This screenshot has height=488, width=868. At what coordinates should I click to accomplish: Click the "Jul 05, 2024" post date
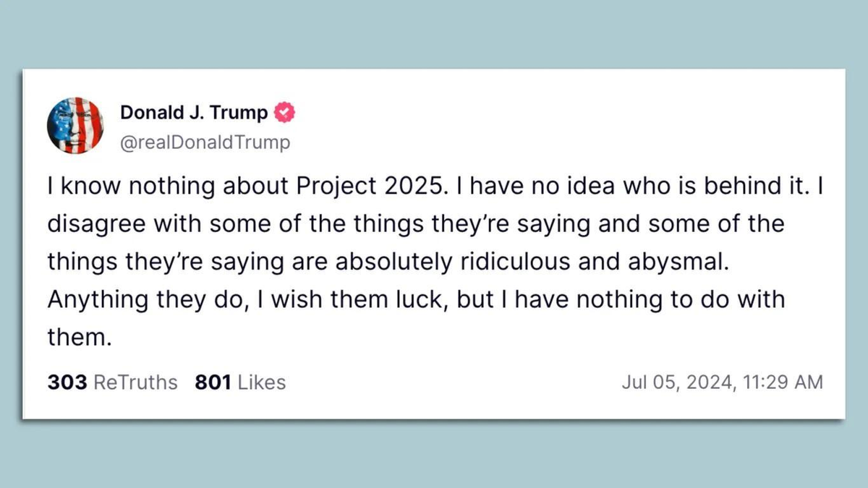(674, 382)
